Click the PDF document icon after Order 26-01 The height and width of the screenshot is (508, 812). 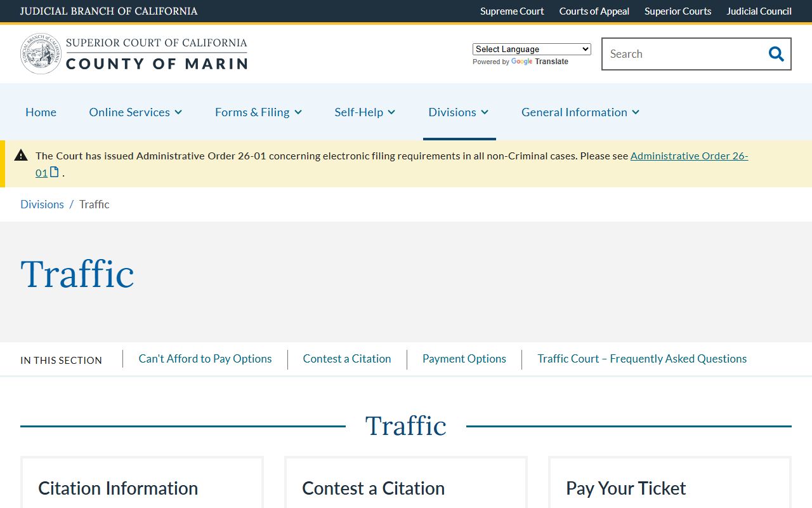[55, 172]
